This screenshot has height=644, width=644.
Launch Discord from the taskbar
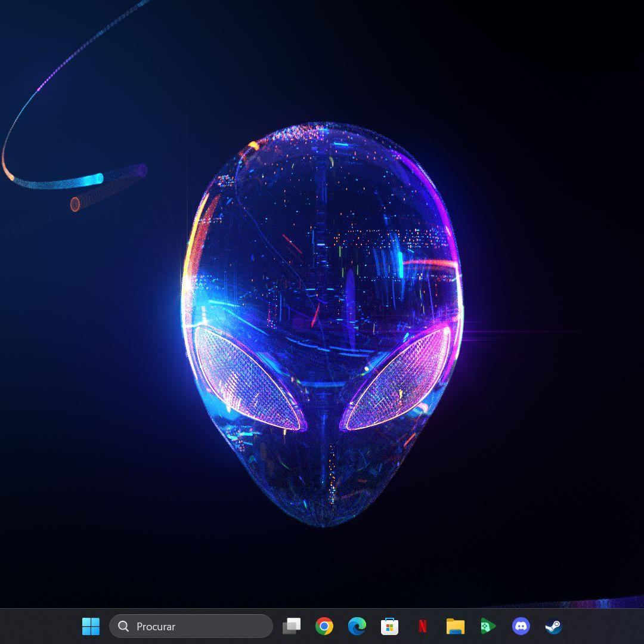pyautogui.click(x=521, y=626)
